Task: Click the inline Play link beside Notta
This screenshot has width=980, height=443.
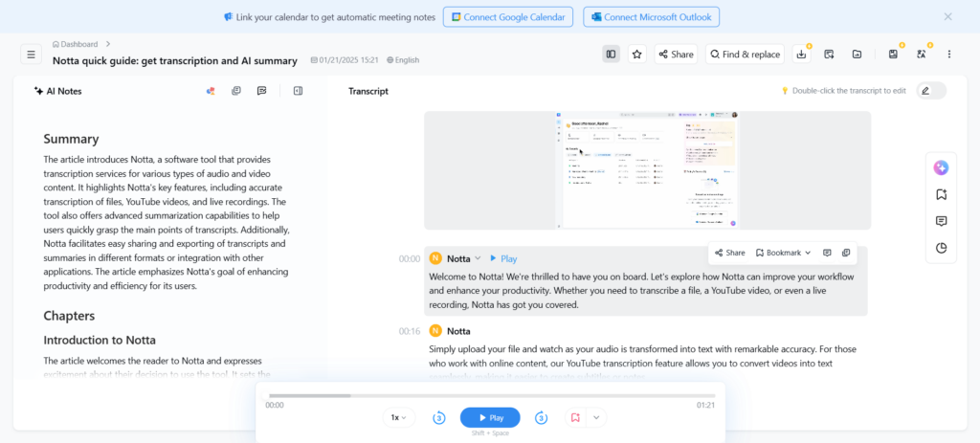Action: (x=503, y=258)
